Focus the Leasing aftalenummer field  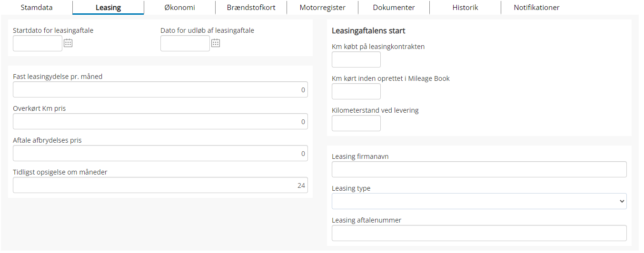pos(479,233)
